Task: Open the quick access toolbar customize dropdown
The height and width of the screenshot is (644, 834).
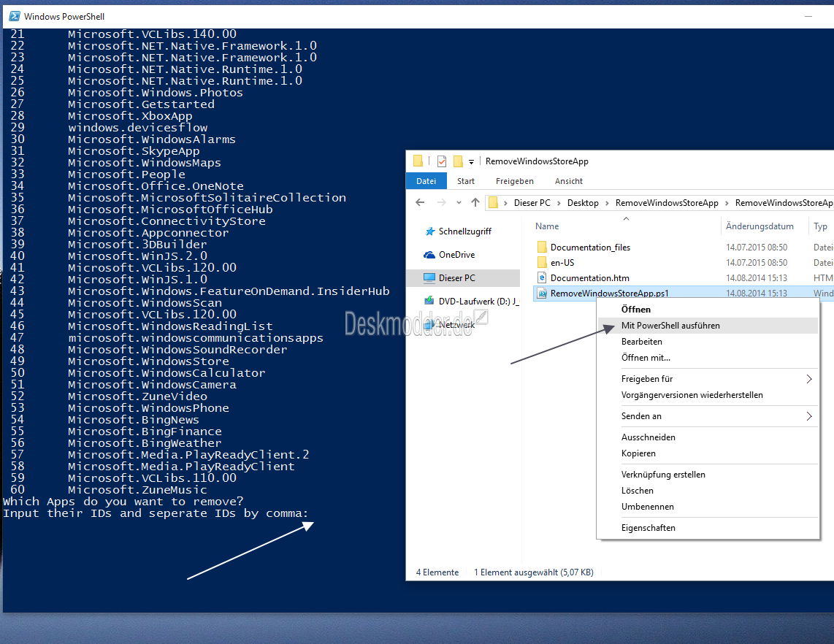Action: pyautogui.click(x=471, y=161)
